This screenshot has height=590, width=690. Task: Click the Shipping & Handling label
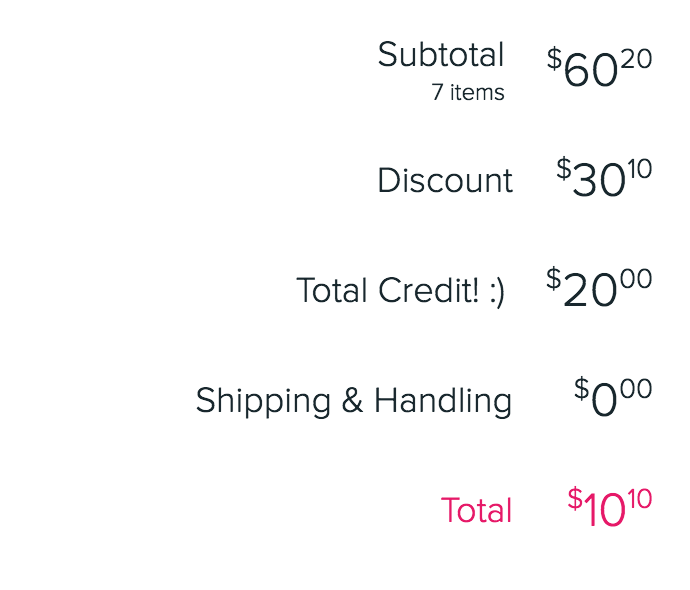(x=354, y=400)
